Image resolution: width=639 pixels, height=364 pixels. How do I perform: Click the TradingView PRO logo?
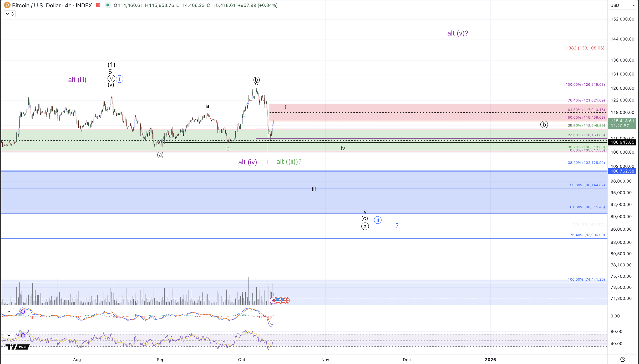[x=17, y=347]
